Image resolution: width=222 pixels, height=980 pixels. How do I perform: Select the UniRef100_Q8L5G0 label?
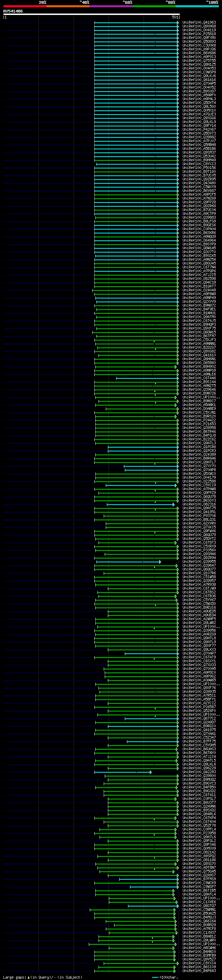pos(199,106)
